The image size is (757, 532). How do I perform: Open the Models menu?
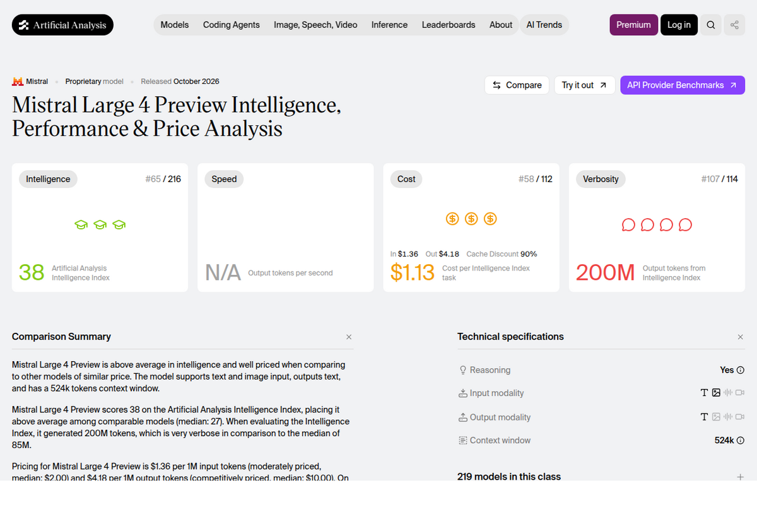175,25
